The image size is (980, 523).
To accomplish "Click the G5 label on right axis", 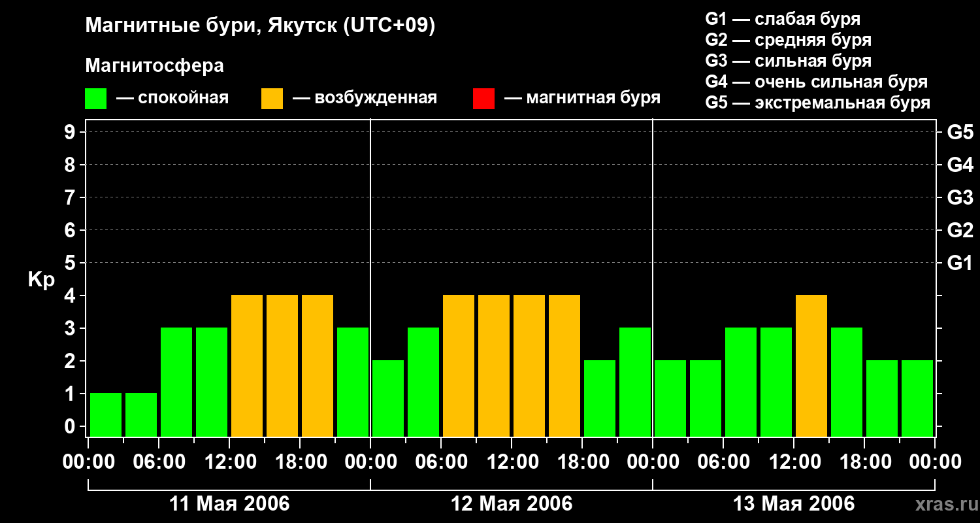I will point(960,132).
